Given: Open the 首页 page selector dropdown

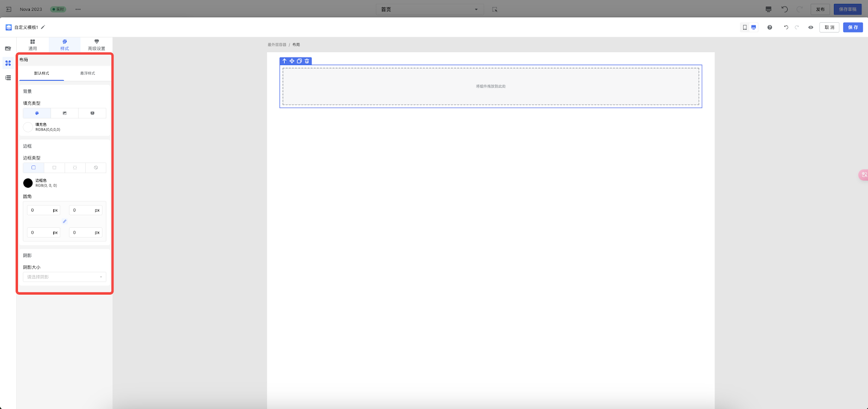Looking at the screenshot, I should (x=430, y=9).
